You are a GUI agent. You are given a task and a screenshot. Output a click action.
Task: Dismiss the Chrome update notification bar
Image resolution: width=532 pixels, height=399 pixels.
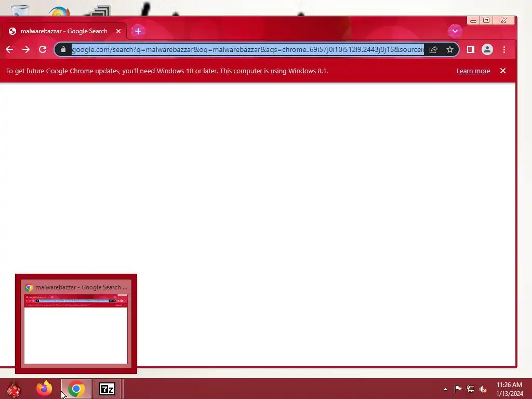503,71
